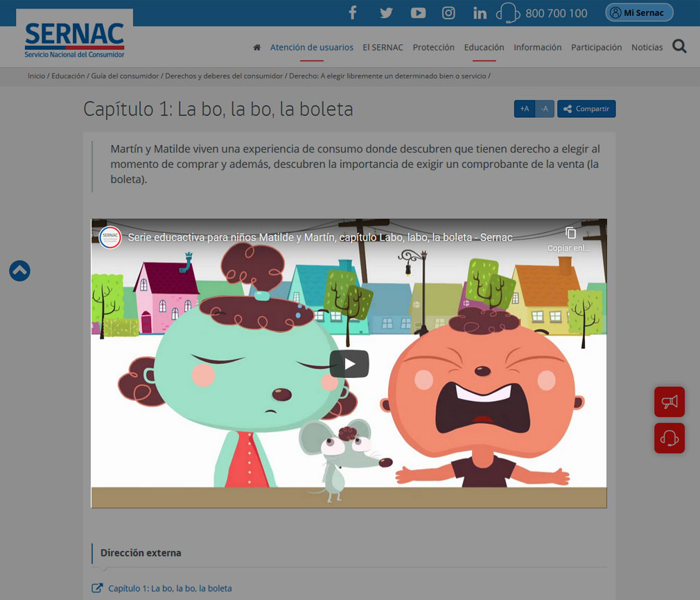Click scroll-to-top chevron circle icon
This screenshot has width=700, height=600.
point(19,271)
